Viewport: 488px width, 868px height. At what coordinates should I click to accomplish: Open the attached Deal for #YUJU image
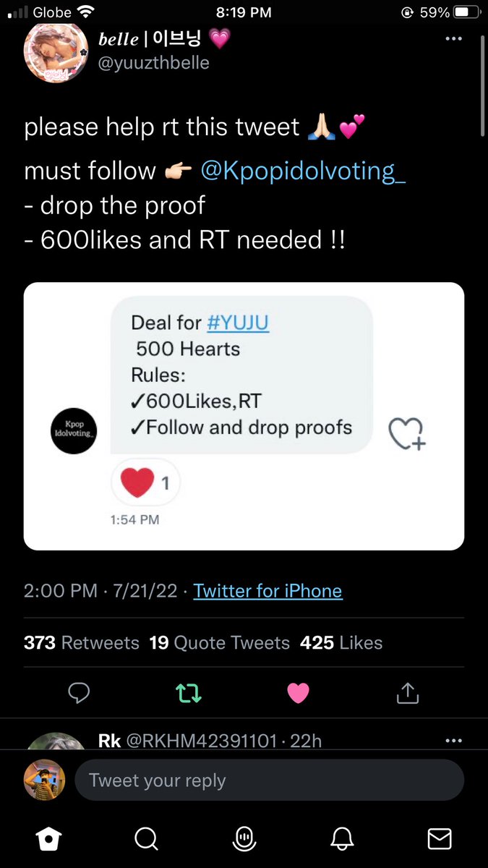tap(244, 416)
